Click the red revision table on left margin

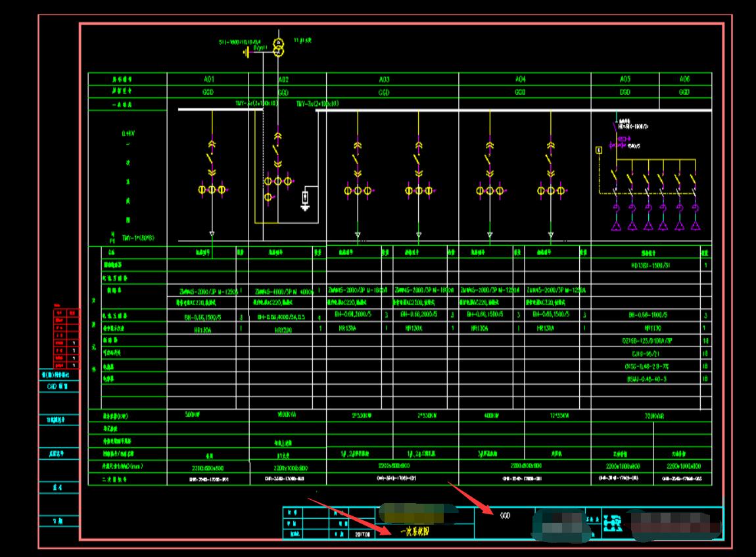(66, 337)
